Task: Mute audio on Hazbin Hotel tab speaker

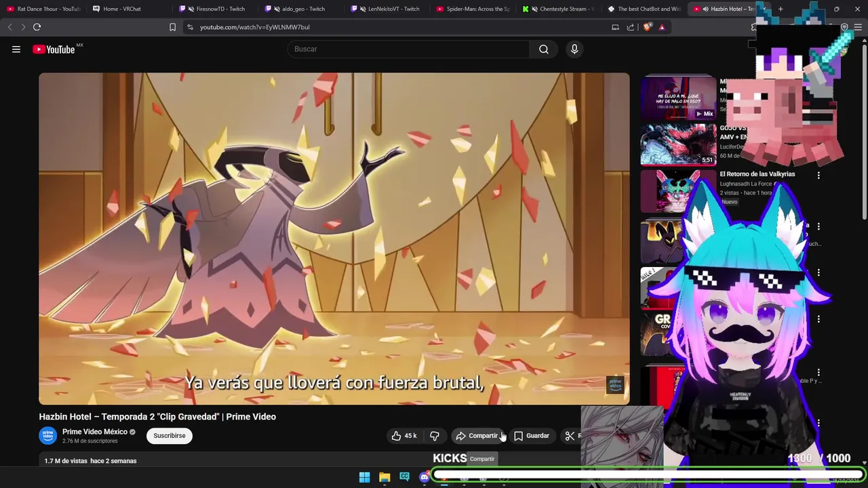Action: coord(706,9)
